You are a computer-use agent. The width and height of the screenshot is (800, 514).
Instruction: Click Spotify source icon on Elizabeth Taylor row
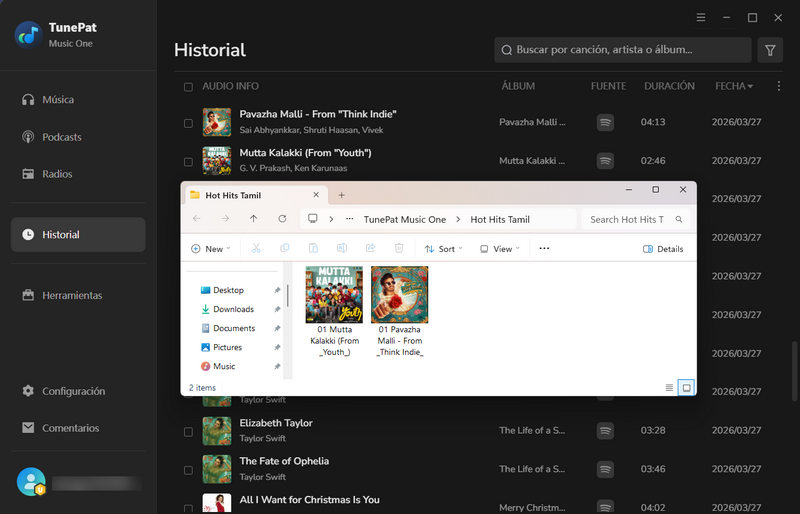pos(605,431)
